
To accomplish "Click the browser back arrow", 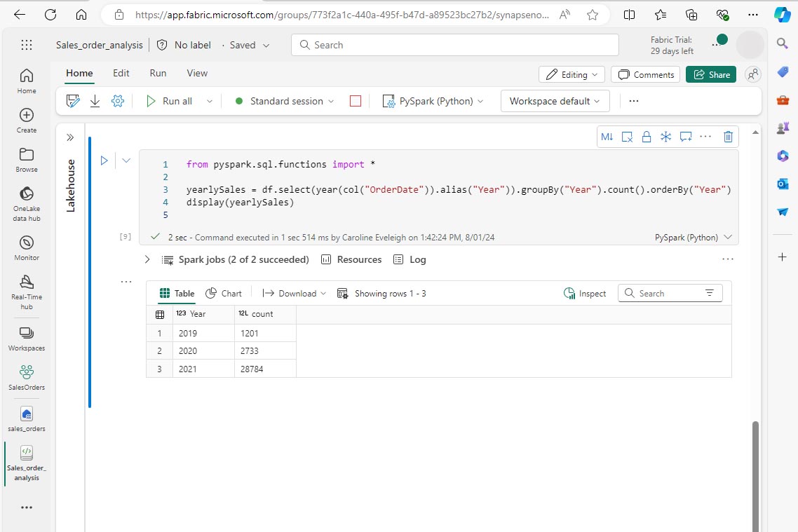I will (20, 15).
